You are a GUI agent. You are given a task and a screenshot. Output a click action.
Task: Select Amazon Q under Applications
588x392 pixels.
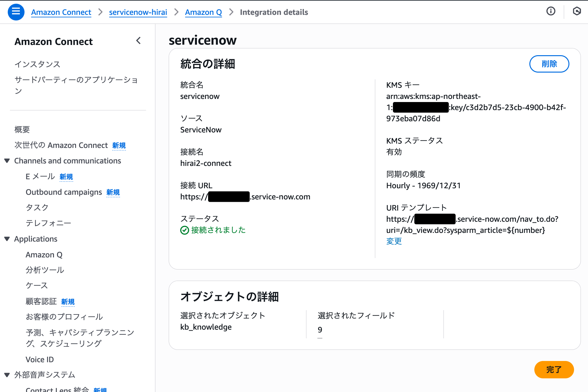coord(44,254)
